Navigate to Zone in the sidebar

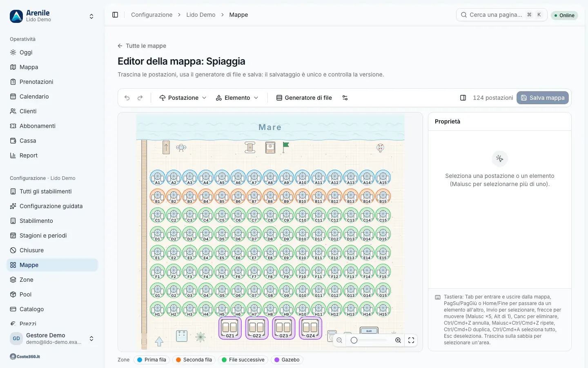click(52, 280)
